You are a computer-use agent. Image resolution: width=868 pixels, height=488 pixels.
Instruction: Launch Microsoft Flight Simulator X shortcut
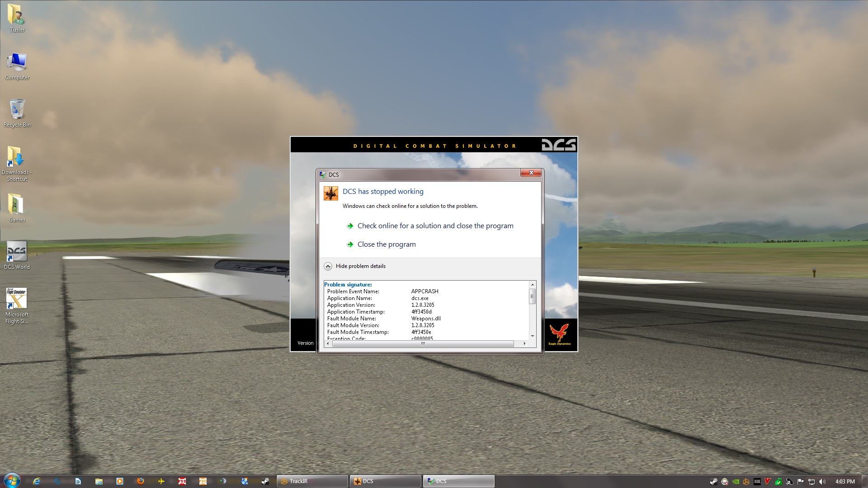pyautogui.click(x=17, y=306)
